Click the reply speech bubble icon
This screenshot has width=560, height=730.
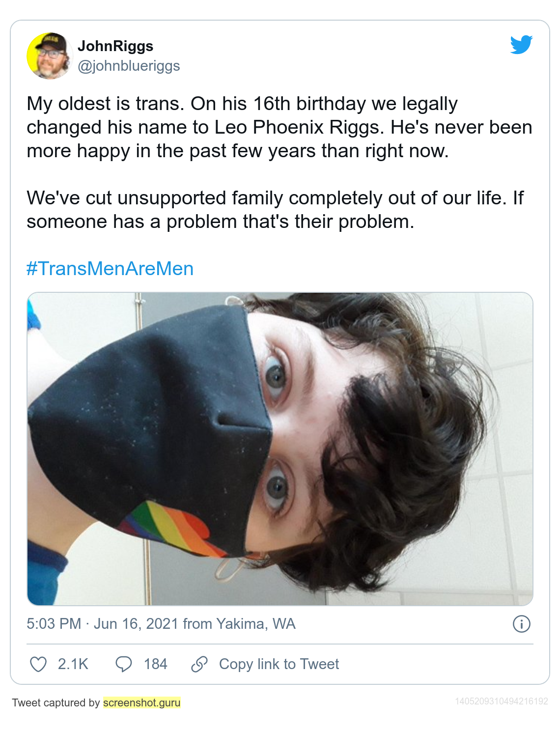(x=123, y=664)
